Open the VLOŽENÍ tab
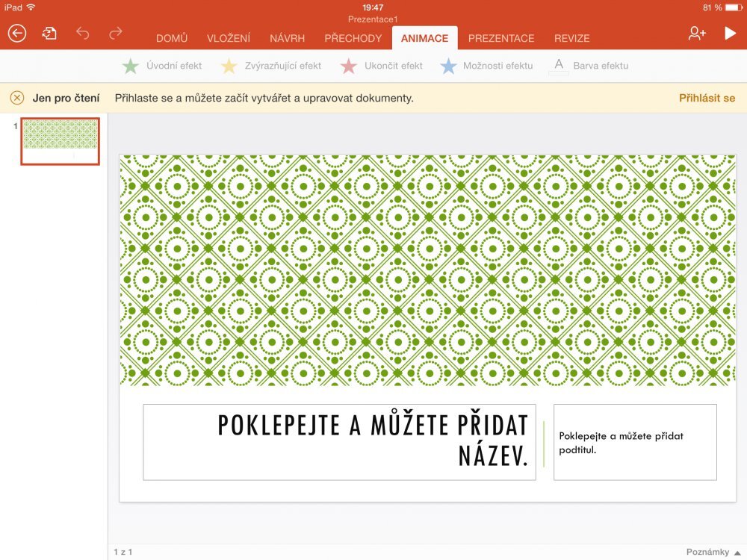This screenshot has height=560, width=747. click(229, 38)
